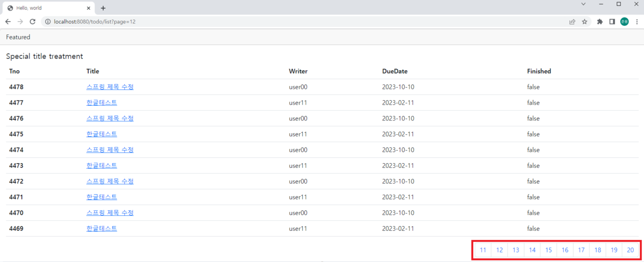Image resolution: width=644 pixels, height=262 pixels.
Task: Open the title link in row 4477
Action: (102, 103)
